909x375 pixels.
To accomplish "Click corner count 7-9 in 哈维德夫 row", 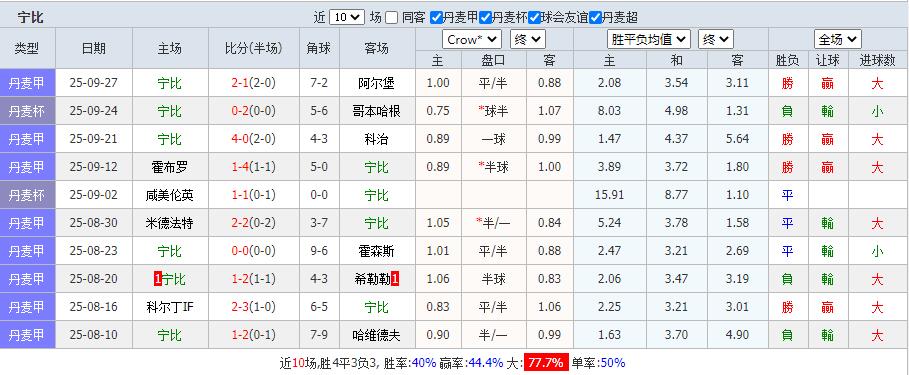I will 319,335.
